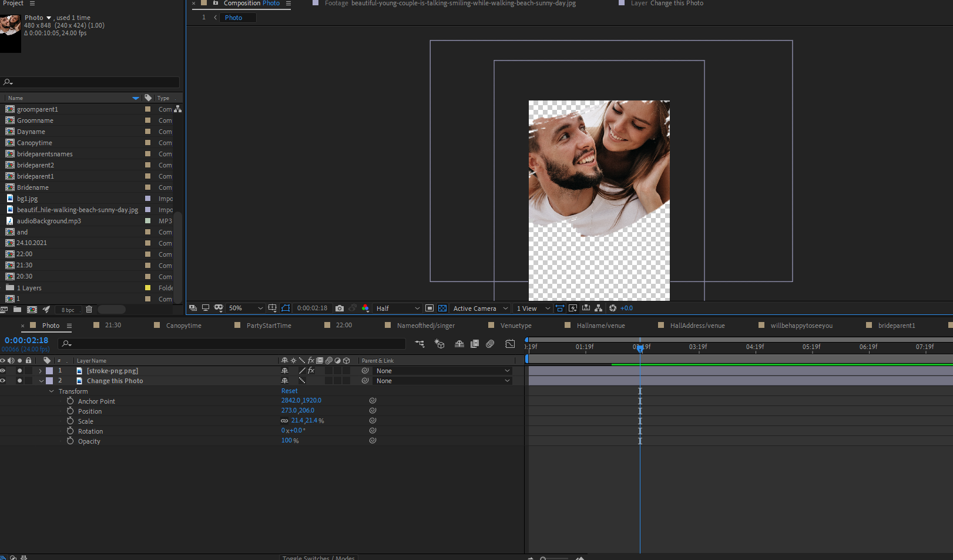Image resolution: width=953 pixels, height=560 pixels.
Task: Toggle visibility of the stroke-png.png layer
Action: [4, 370]
